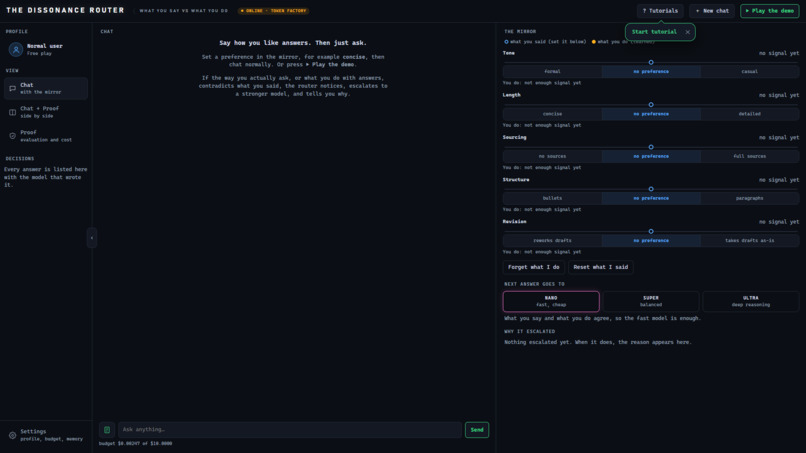Open the Tutorials menu
This screenshot has width=806, height=453.
pos(660,11)
